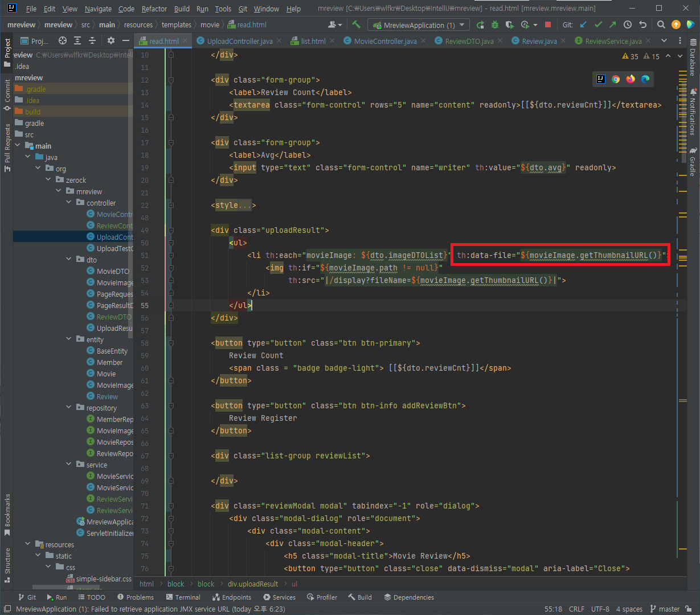
Task: Open the Navigate menu
Action: (x=99, y=9)
